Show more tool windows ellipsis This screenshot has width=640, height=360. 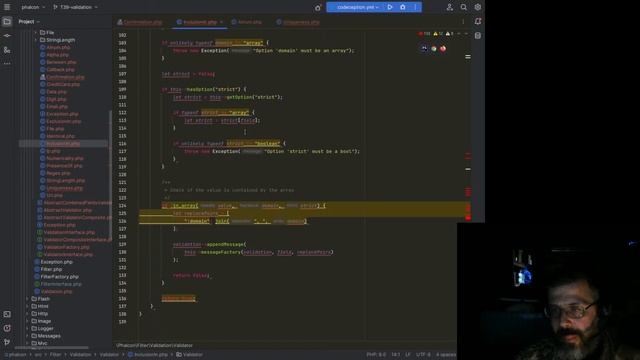pyautogui.click(x=7, y=64)
